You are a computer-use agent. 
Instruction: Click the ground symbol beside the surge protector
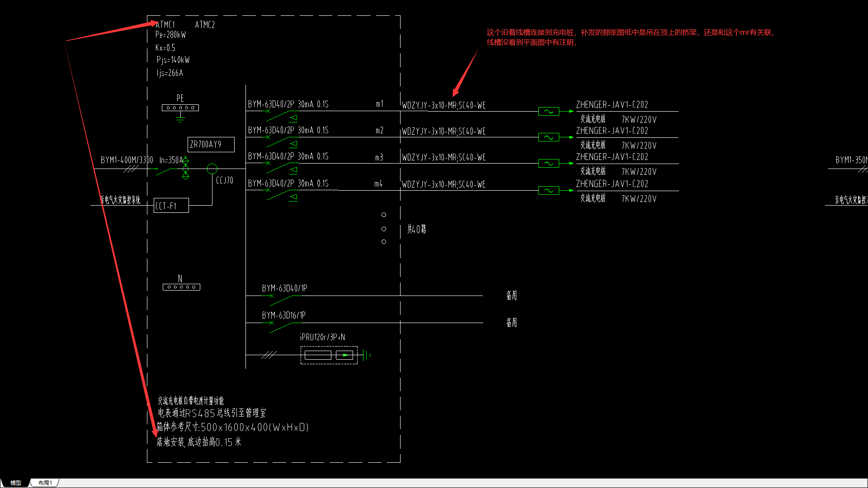pos(367,355)
